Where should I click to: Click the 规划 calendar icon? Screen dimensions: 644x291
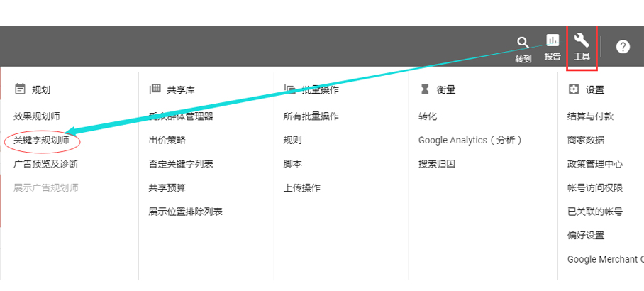(x=20, y=89)
